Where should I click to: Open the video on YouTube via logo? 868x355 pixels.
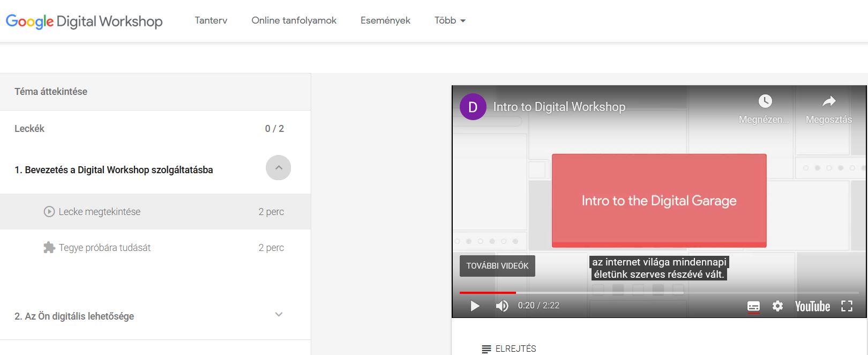coord(812,306)
